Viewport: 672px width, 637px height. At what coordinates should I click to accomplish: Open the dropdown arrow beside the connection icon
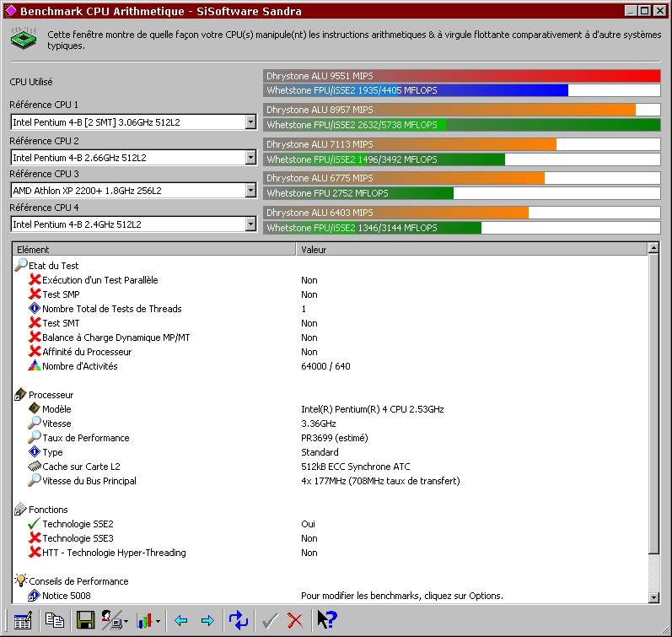126,621
